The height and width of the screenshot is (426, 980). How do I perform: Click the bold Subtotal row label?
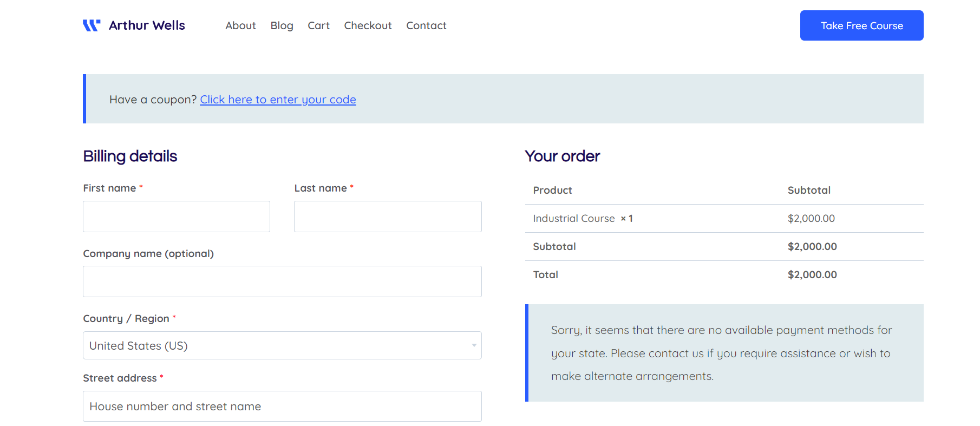click(554, 247)
